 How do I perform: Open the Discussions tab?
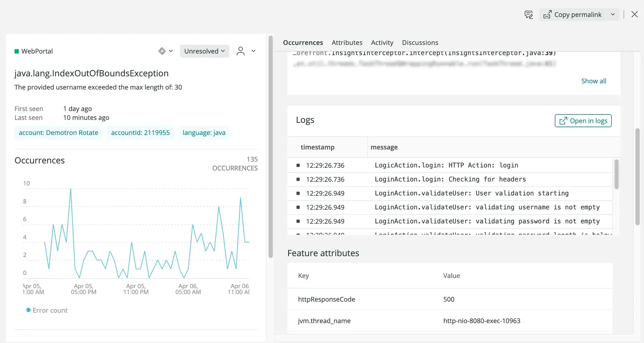(420, 43)
